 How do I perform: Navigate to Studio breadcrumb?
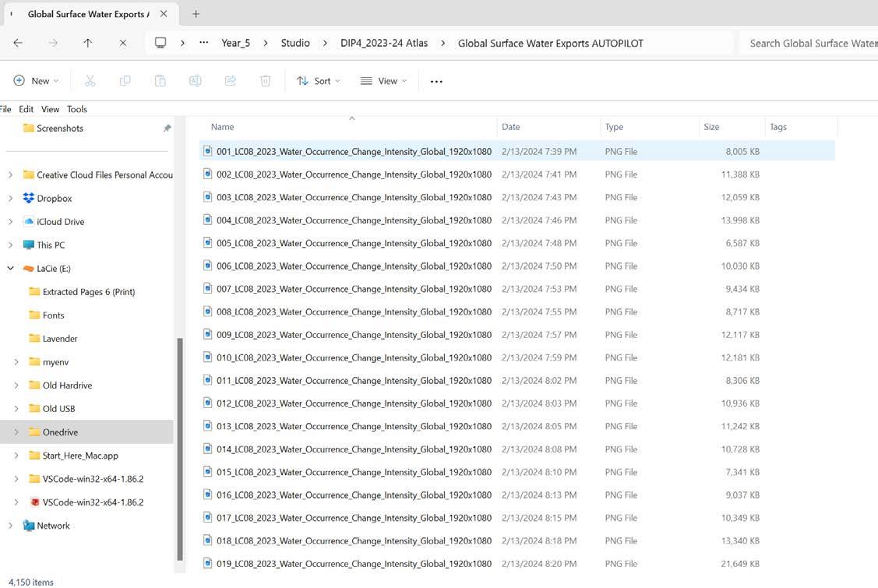click(295, 43)
